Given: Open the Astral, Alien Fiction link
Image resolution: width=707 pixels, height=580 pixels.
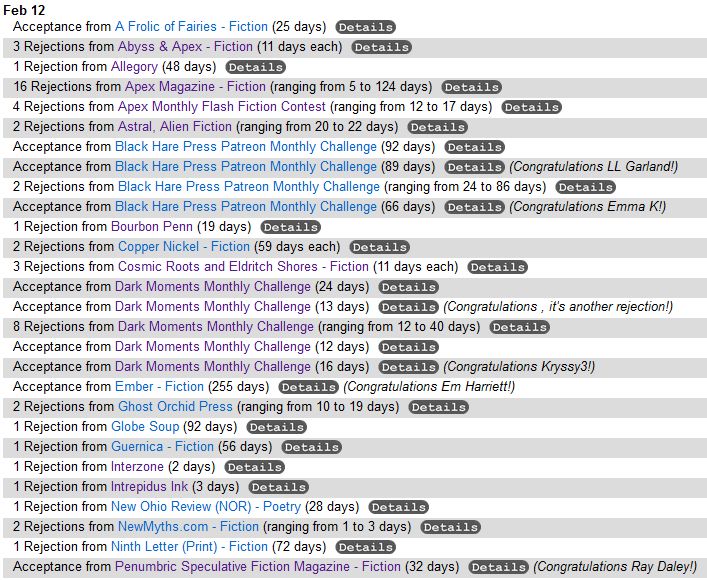Looking at the screenshot, I should click(174, 126).
